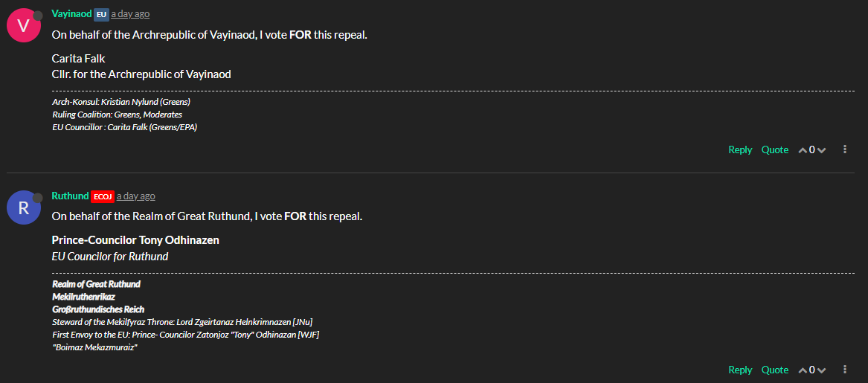868x383 pixels.
Task: Click vote count on Vayinaod's post
Action: coord(812,149)
